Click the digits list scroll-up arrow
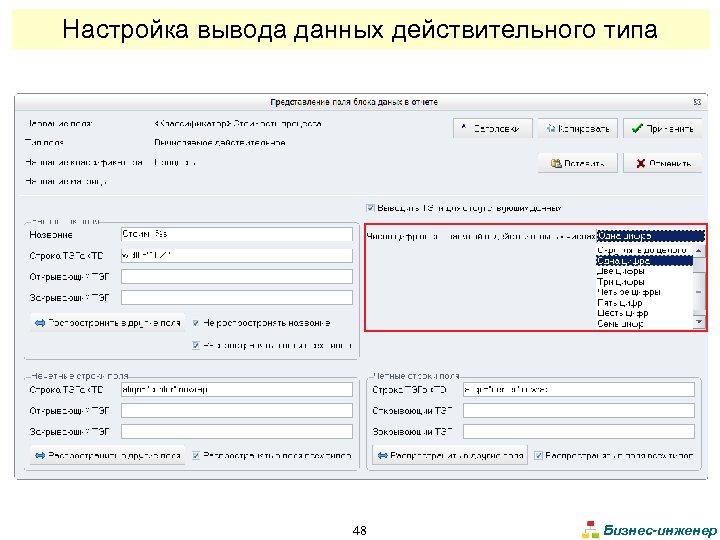The height and width of the screenshot is (540, 720). point(698,250)
